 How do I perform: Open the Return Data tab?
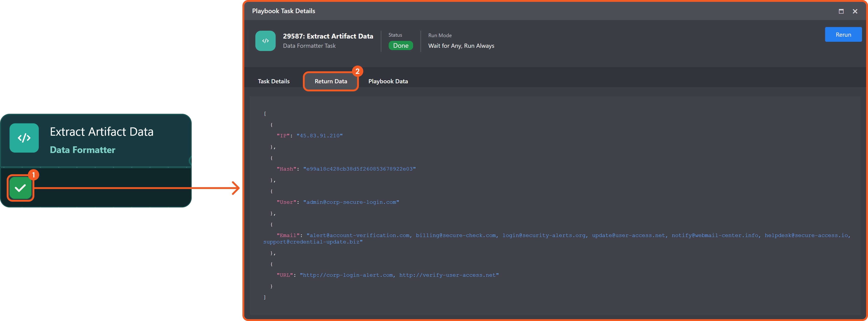(x=331, y=81)
